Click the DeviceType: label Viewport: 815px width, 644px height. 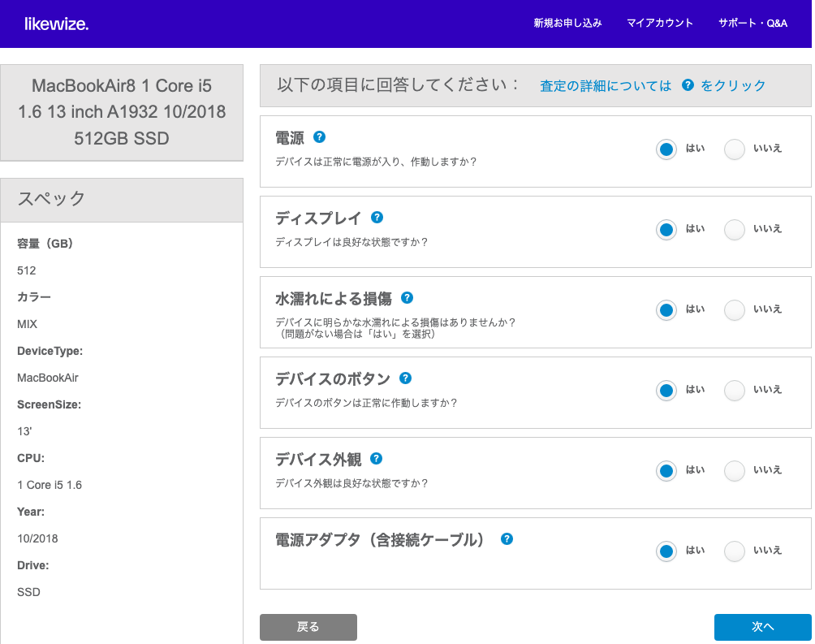pyautogui.click(x=50, y=351)
